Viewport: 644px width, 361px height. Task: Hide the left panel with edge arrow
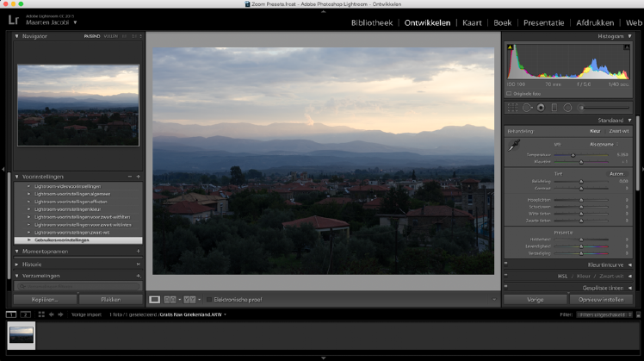pos(3,169)
